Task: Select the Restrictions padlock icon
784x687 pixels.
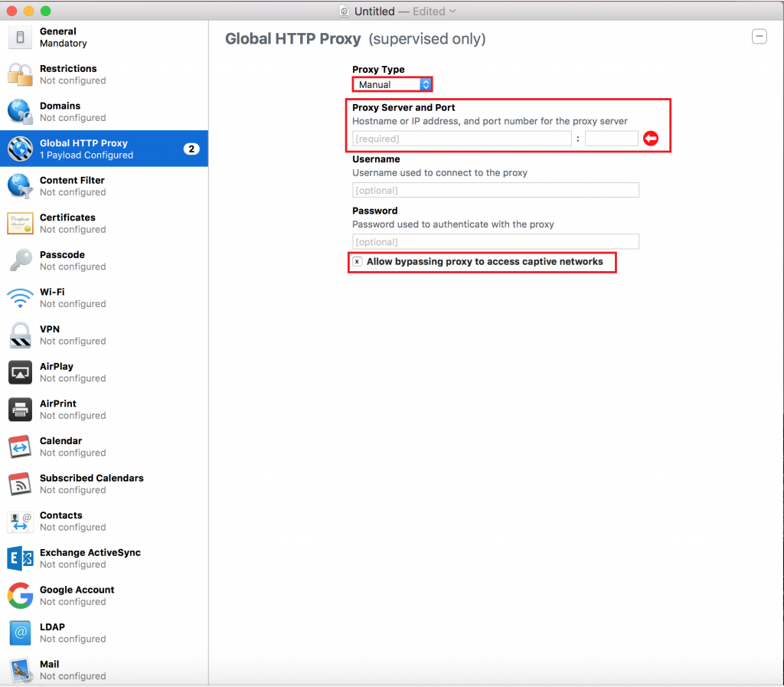Action: pyautogui.click(x=20, y=74)
